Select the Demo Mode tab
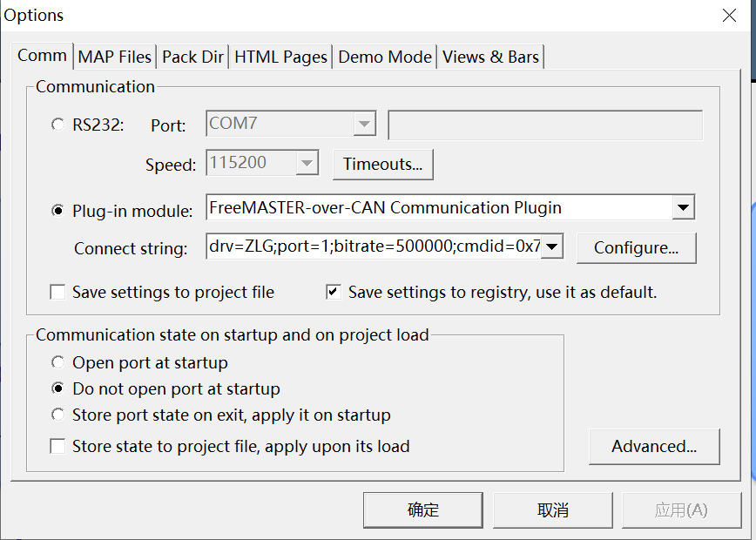Viewport: 756px width, 540px height. pos(385,57)
